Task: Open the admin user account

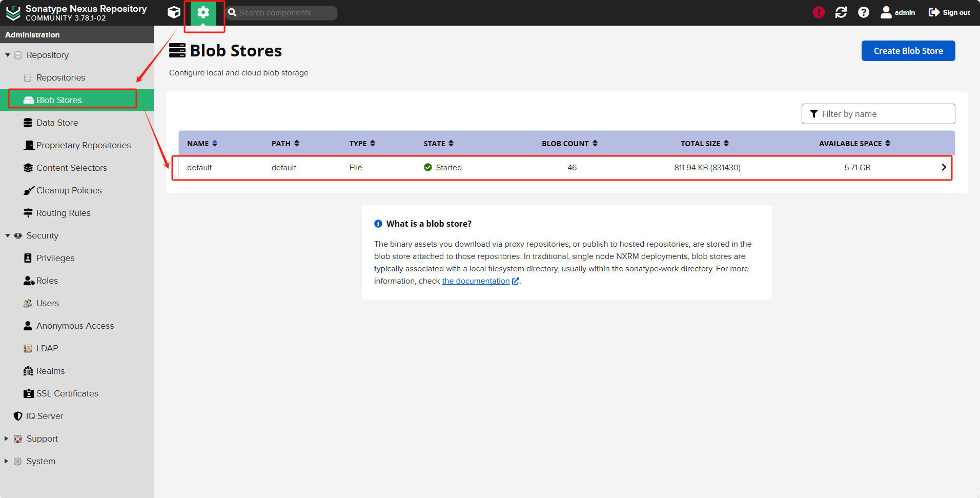Action: pyautogui.click(x=897, y=12)
